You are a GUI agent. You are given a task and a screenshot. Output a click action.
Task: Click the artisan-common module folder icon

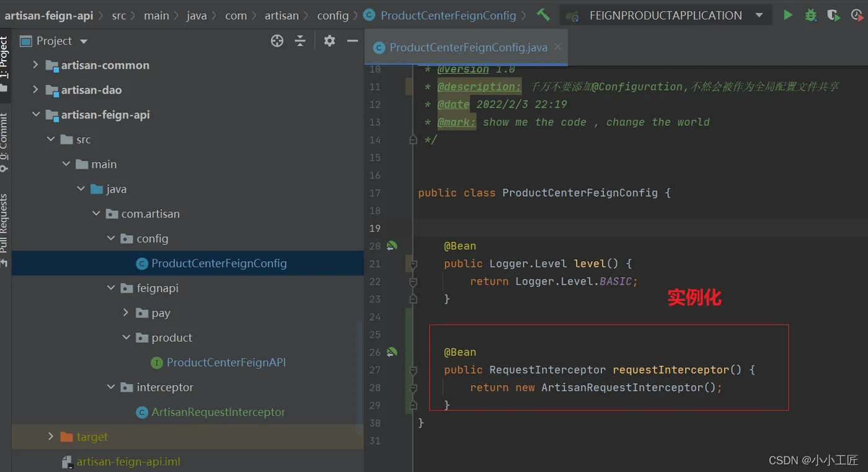pos(52,66)
